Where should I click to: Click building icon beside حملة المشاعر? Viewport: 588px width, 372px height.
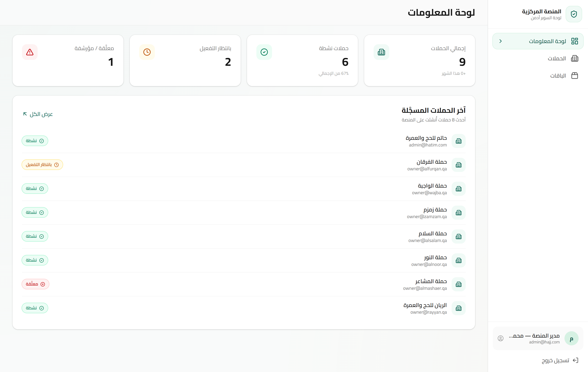[458, 284]
